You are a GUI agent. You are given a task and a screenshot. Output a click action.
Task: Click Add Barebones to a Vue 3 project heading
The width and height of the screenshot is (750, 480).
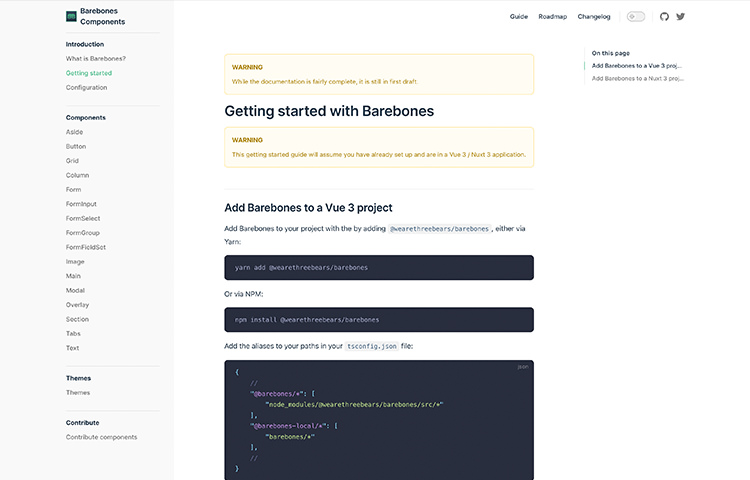[308, 208]
